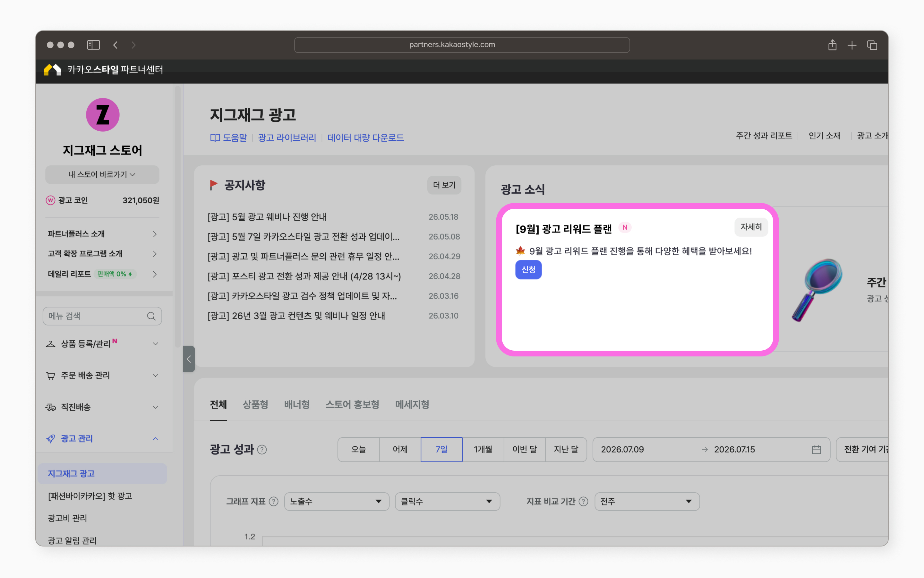Open the 인기 소재 link

(825, 136)
